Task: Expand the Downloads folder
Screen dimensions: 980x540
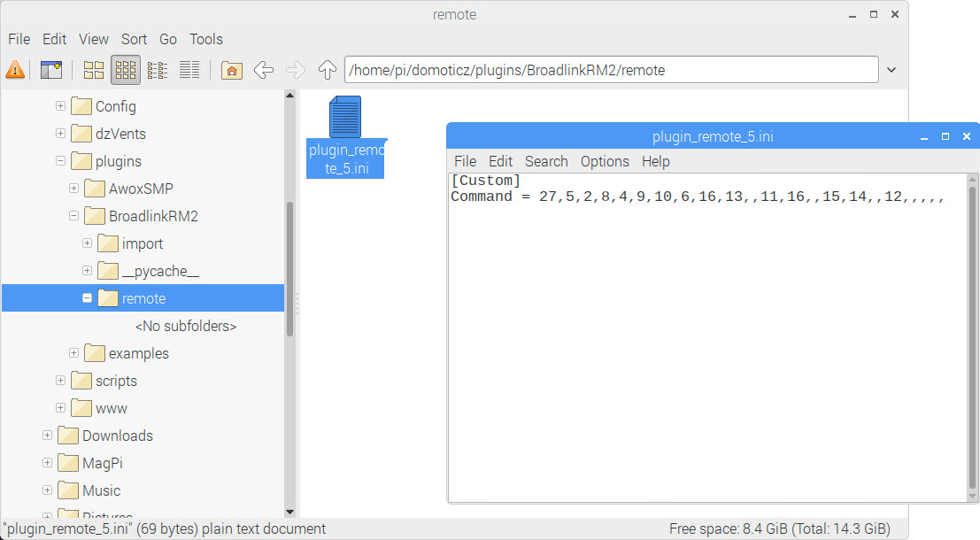Action: pos(48,436)
